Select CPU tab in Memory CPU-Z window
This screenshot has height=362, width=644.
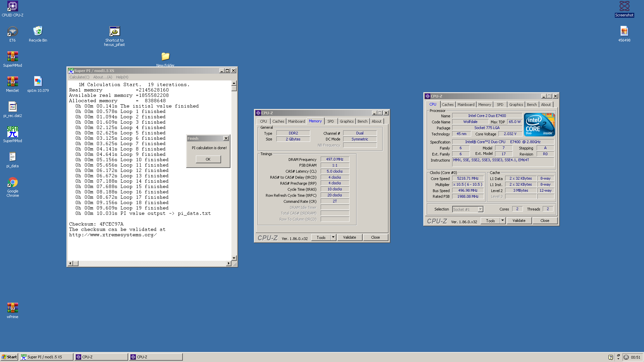264,121
